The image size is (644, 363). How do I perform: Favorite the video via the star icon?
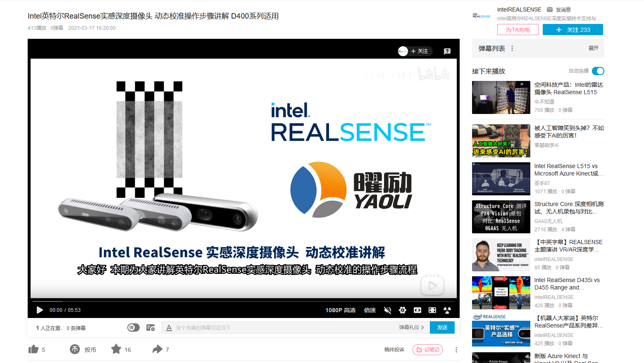coord(117,349)
